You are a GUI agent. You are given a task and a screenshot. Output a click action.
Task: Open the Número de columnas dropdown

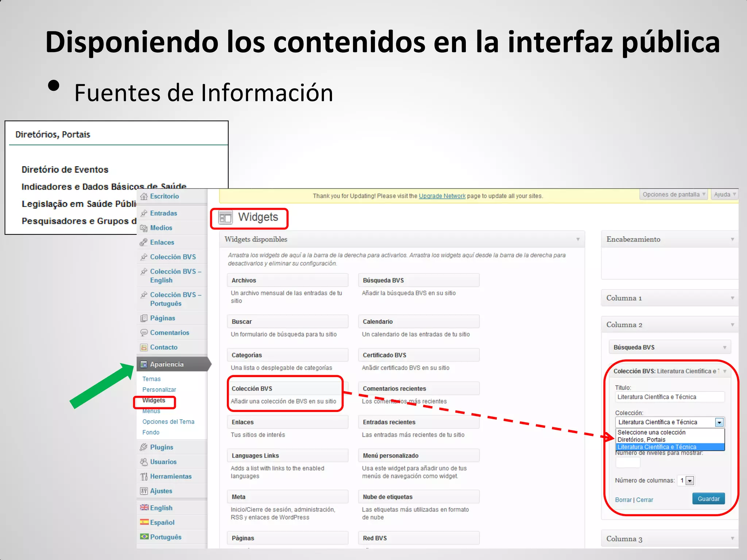click(x=690, y=481)
